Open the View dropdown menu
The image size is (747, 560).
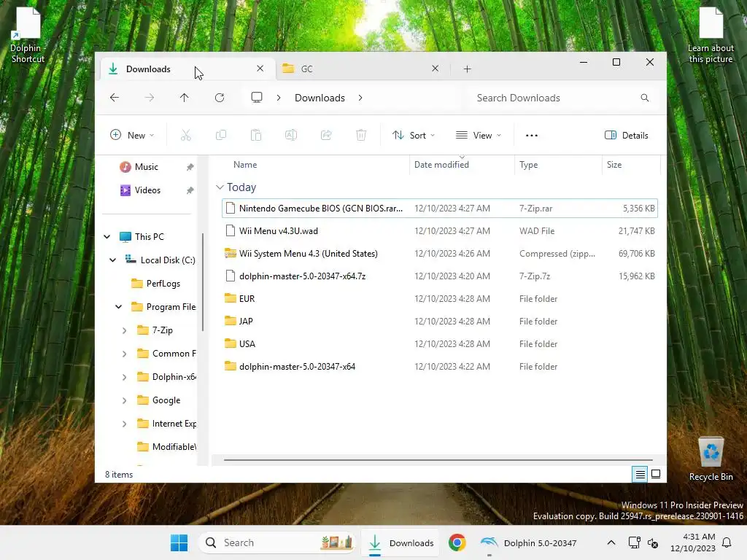click(x=479, y=135)
